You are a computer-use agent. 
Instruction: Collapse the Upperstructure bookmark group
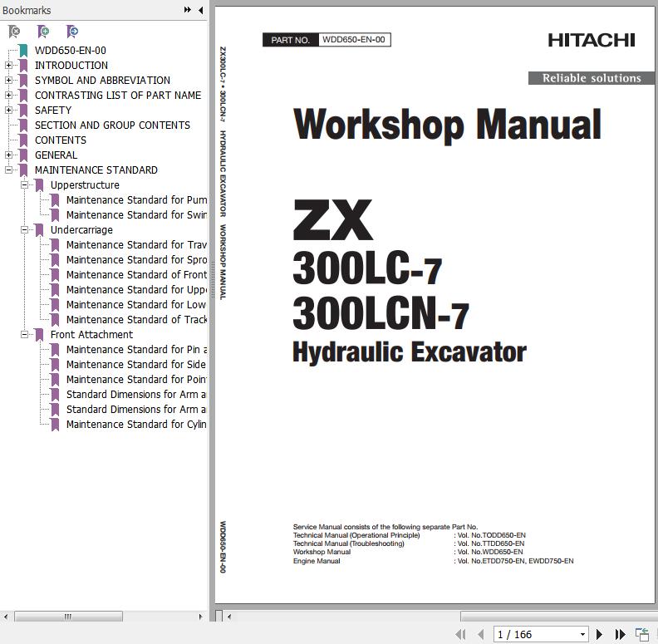tap(24, 184)
